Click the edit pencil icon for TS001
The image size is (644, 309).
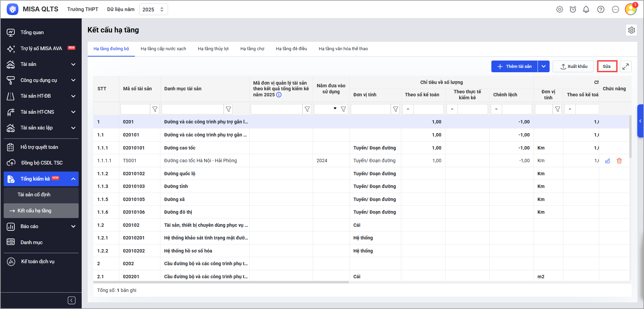coord(608,161)
